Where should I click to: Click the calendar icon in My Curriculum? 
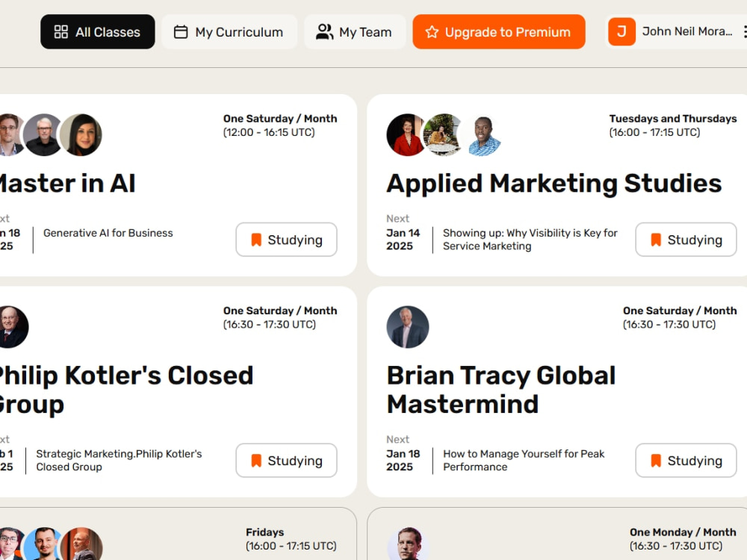[181, 32]
